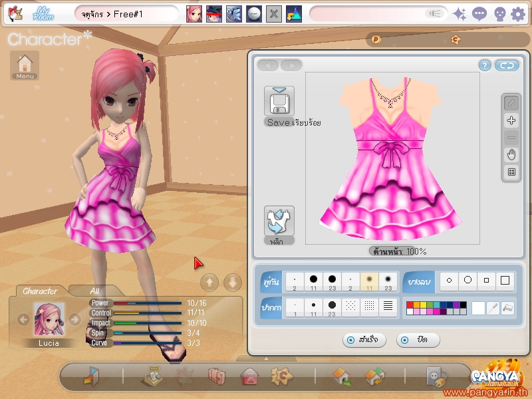
Task: Select the dense dot grid pattern pen
Action: pos(369,307)
